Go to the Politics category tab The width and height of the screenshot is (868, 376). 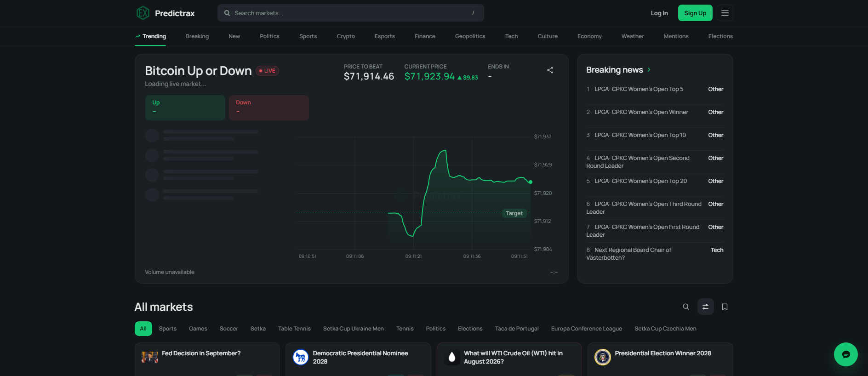[269, 36]
